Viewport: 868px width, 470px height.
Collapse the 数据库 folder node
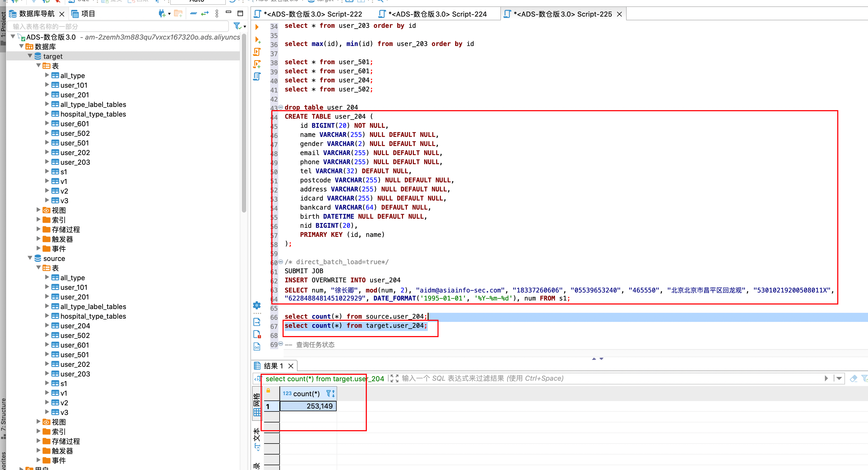(x=21, y=46)
